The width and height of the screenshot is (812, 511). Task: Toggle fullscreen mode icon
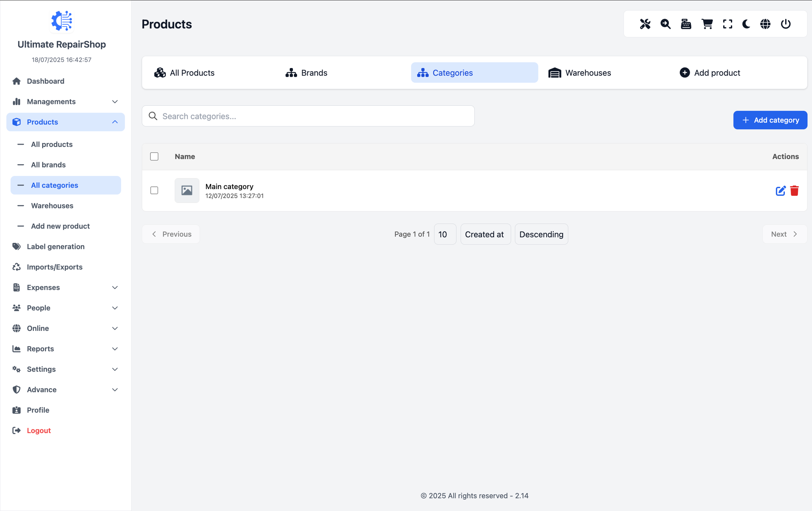click(x=727, y=24)
